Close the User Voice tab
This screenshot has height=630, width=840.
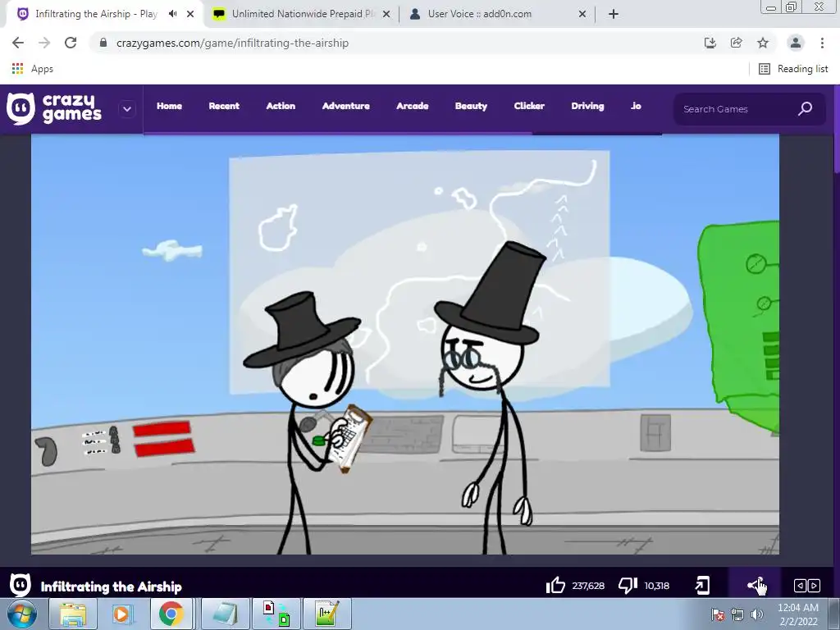pyautogui.click(x=582, y=14)
